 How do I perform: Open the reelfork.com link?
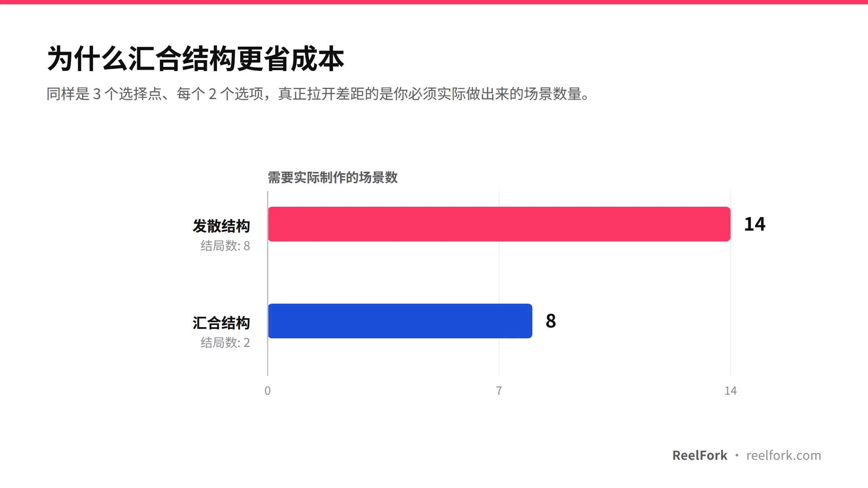784,455
